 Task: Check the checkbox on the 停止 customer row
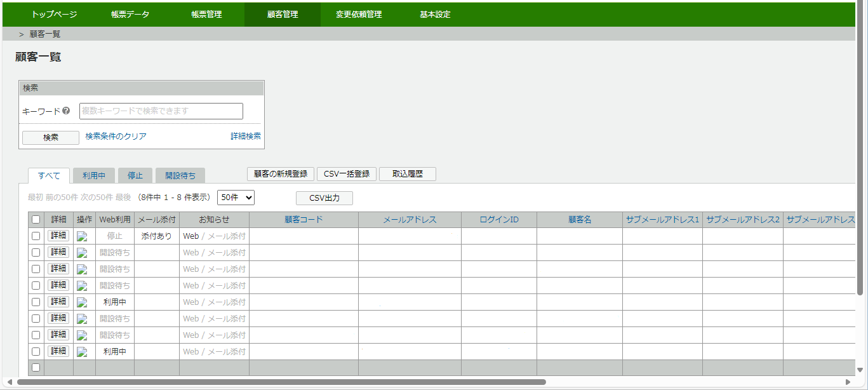[x=36, y=235]
